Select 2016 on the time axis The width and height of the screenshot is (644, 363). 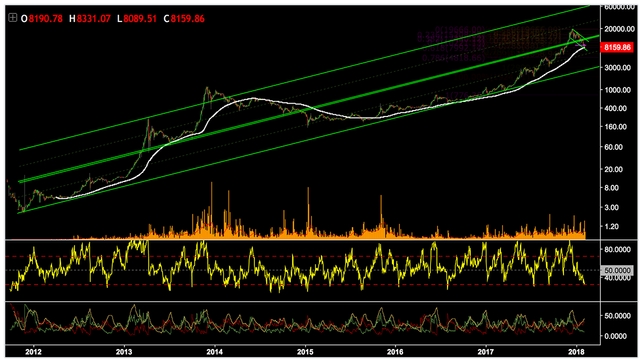point(396,351)
